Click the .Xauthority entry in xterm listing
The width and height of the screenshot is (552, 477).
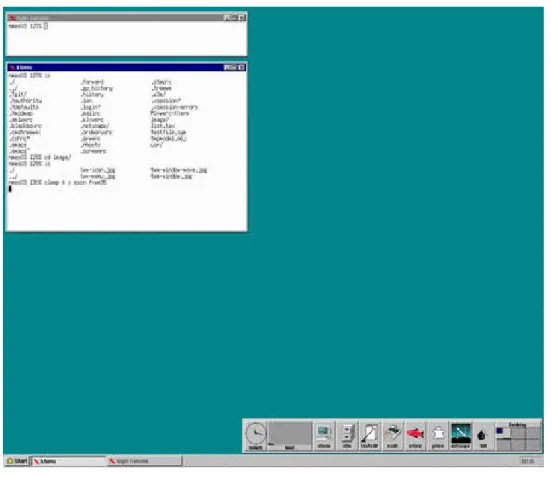25,101
